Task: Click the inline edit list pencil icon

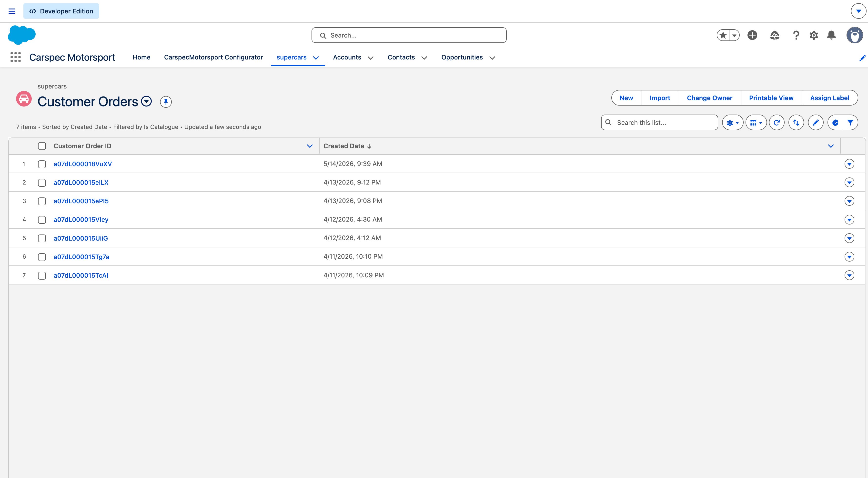Action: pyautogui.click(x=816, y=123)
